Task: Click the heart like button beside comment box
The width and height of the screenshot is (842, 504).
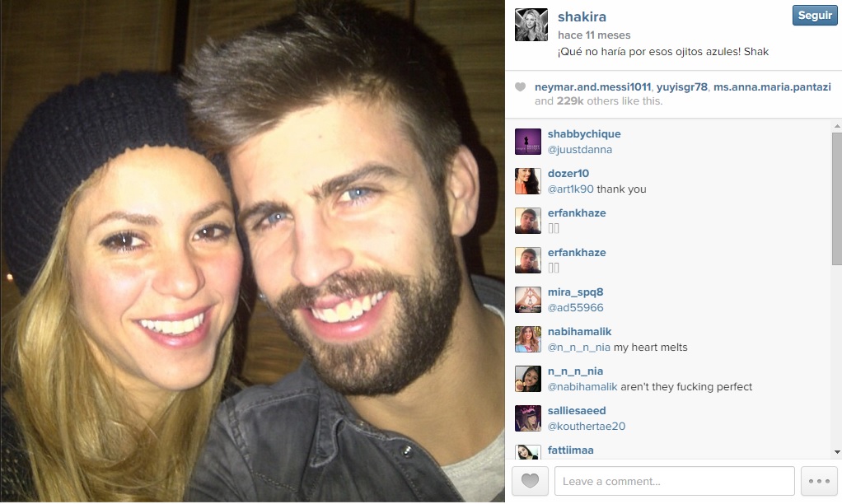Action: point(530,481)
